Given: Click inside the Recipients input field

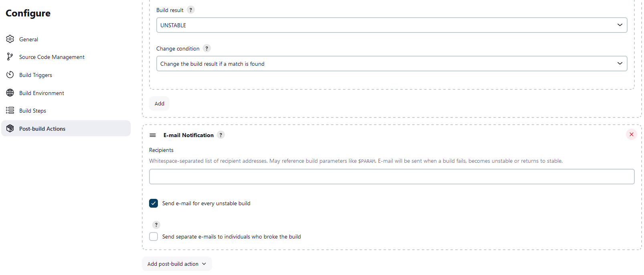Looking at the screenshot, I should [392, 176].
